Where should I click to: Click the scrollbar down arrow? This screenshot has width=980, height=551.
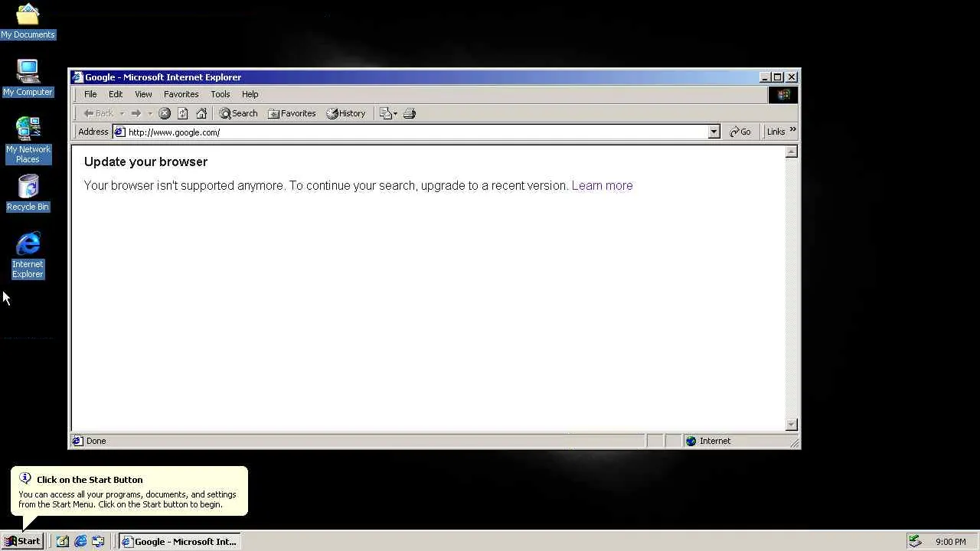click(792, 425)
